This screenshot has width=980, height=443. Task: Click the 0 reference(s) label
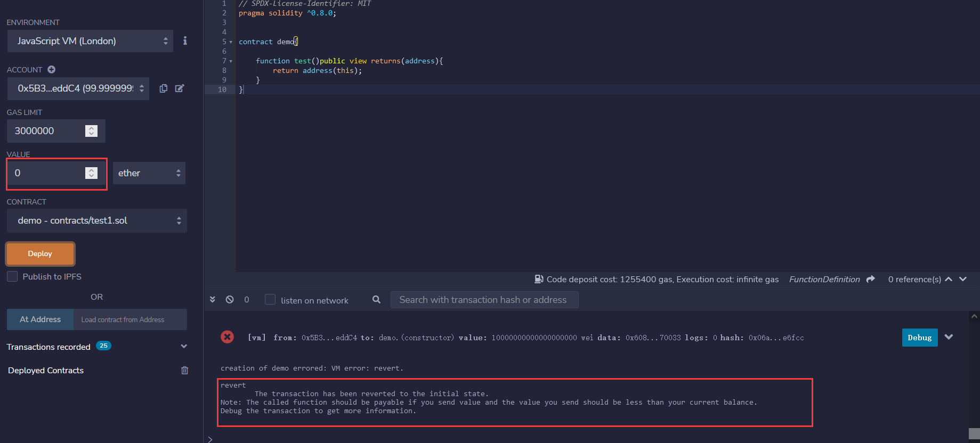[x=914, y=279]
